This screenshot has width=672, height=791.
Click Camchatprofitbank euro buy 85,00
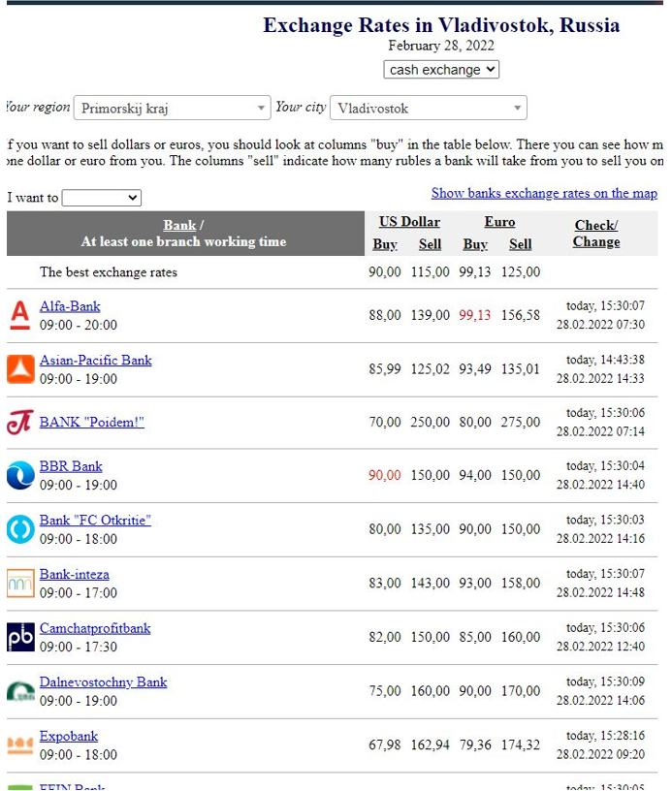click(x=475, y=637)
